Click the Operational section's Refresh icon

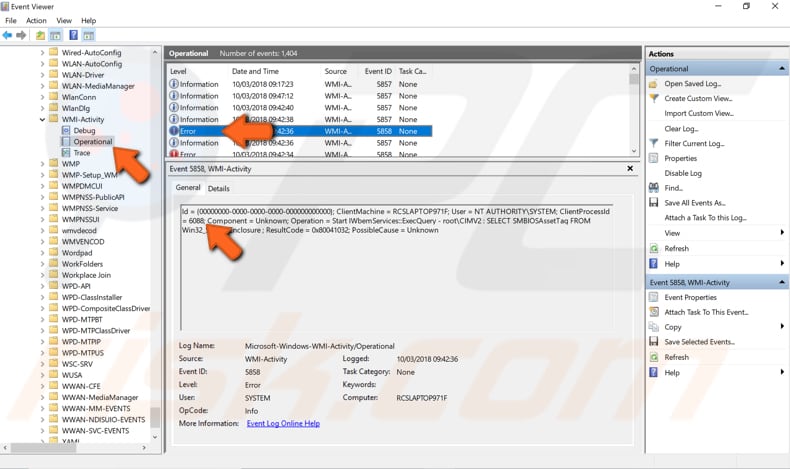pos(653,248)
